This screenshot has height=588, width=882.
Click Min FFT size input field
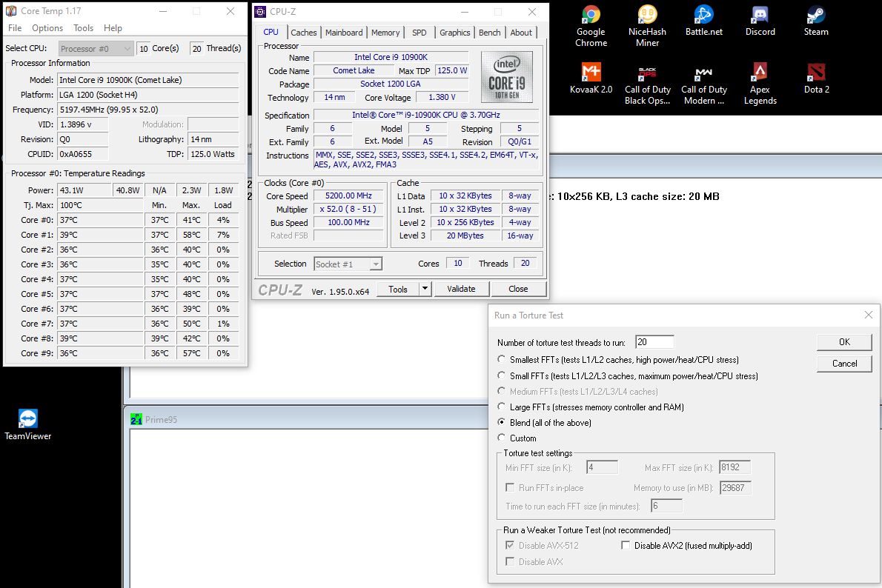(x=603, y=467)
